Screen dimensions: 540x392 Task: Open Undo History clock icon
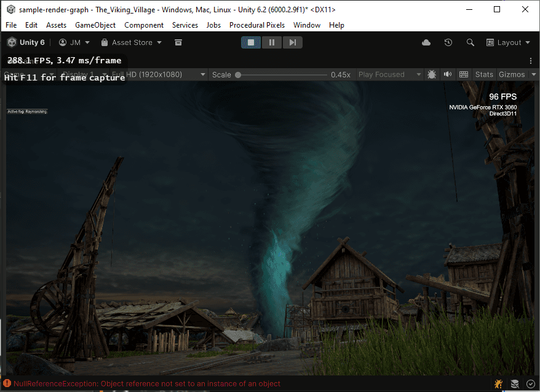tap(448, 42)
